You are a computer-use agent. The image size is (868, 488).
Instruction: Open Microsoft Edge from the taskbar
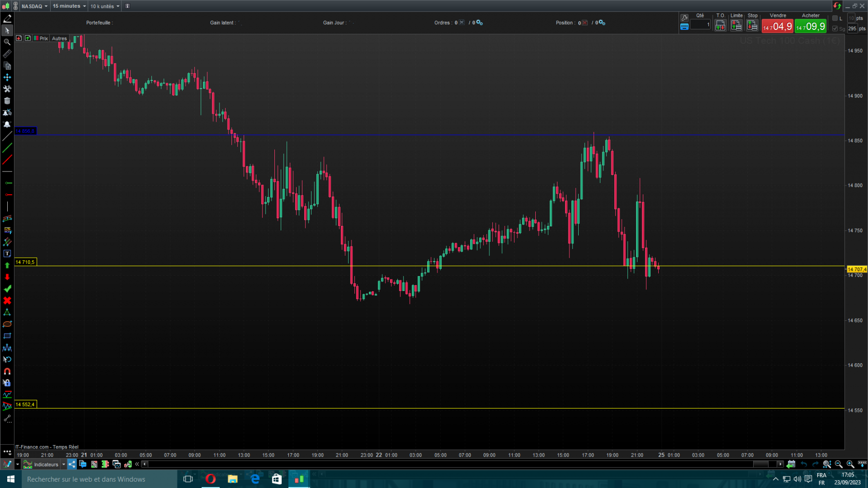coord(255,479)
